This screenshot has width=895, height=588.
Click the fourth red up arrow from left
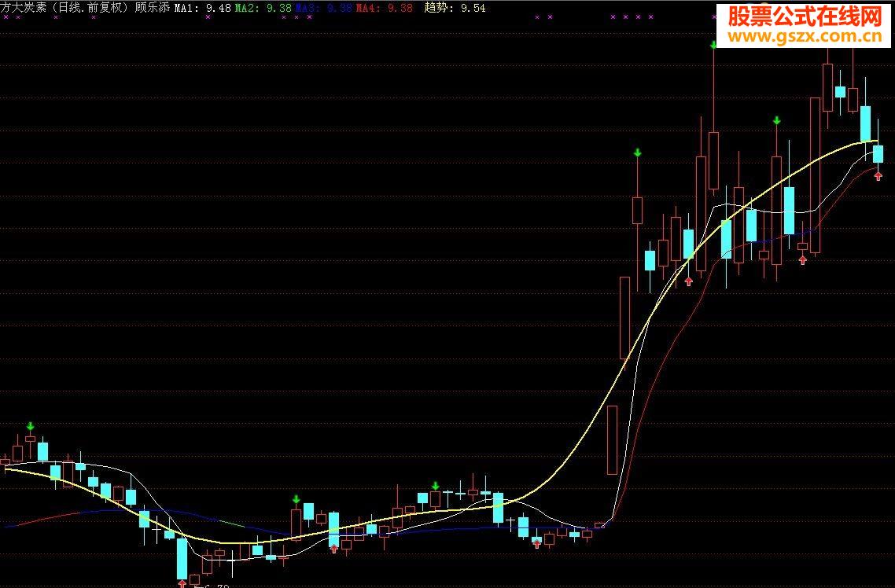click(x=688, y=281)
